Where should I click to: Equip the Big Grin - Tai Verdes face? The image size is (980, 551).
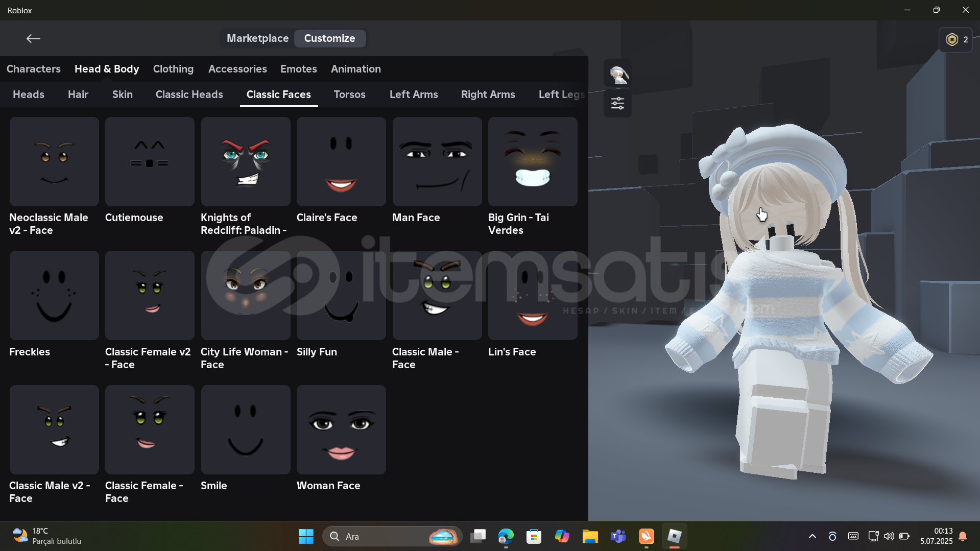533,161
